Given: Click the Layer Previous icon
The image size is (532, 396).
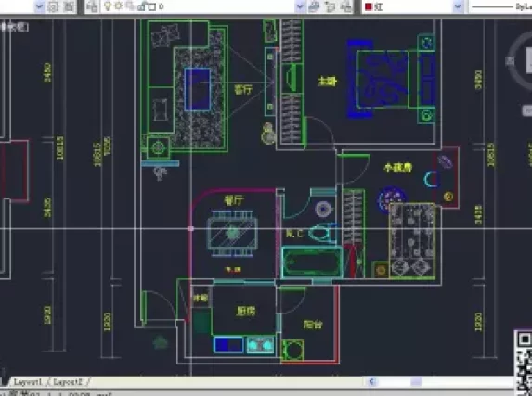Looking at the screenshot, I should pyautogui.click(x=330, y=6).
